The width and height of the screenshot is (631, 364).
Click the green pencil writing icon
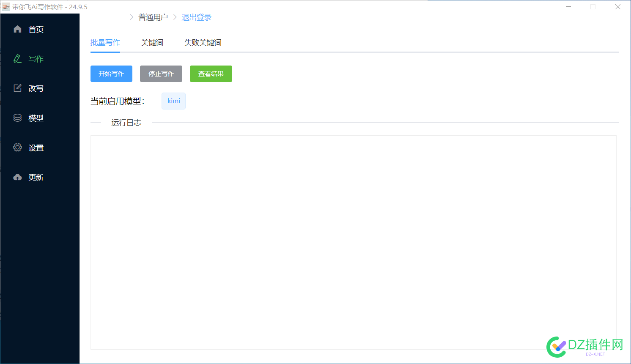pos(17,59)
